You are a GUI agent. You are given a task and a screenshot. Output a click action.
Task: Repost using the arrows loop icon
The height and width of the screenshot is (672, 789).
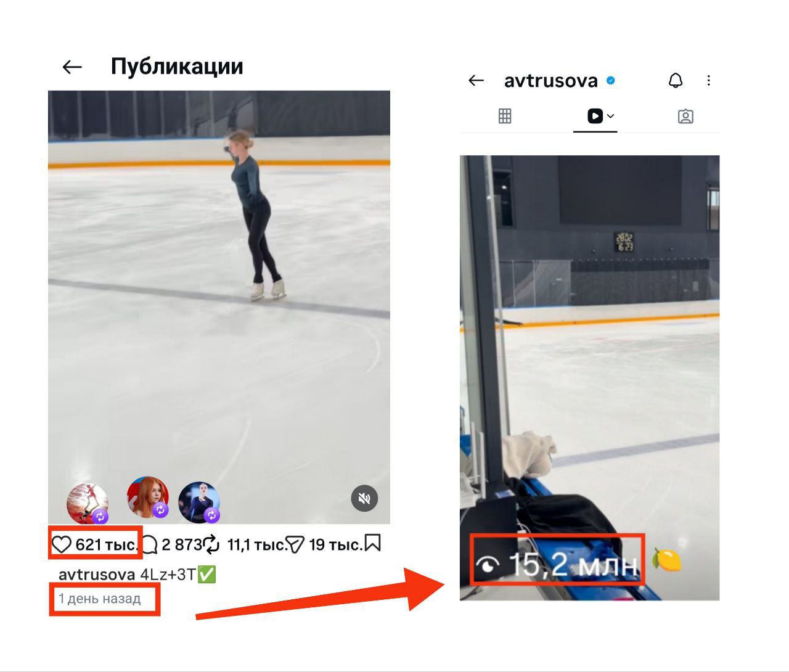click(x=211, y=544)
